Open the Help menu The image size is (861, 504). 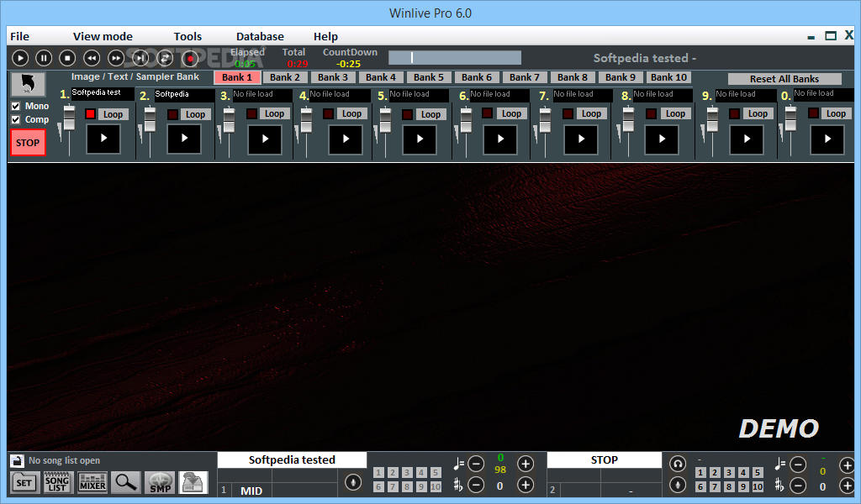pos(325,36)
